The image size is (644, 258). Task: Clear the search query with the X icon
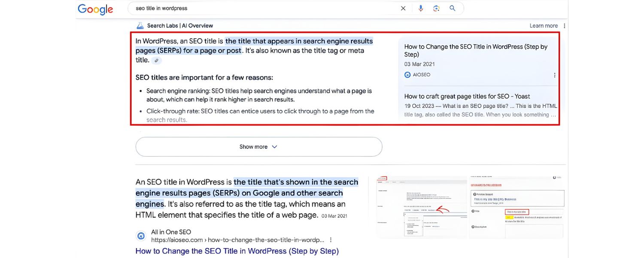pos(403,8)
